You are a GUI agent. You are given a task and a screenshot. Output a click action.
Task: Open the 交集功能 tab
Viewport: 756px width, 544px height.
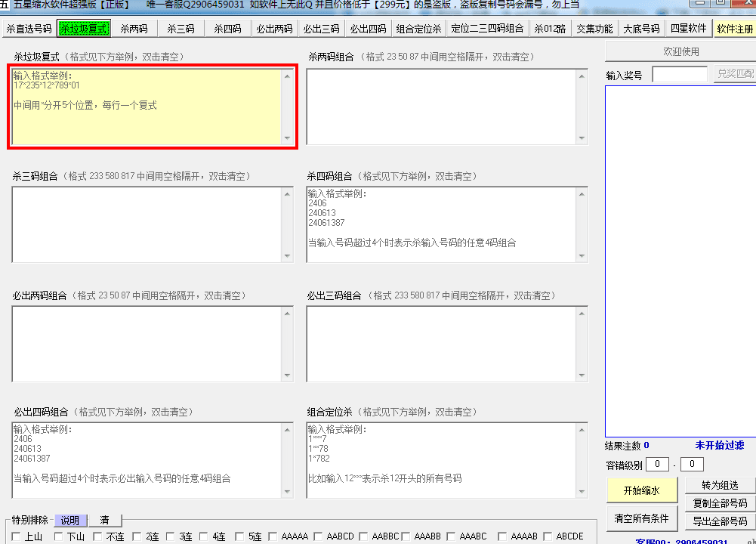pos(594,29)
